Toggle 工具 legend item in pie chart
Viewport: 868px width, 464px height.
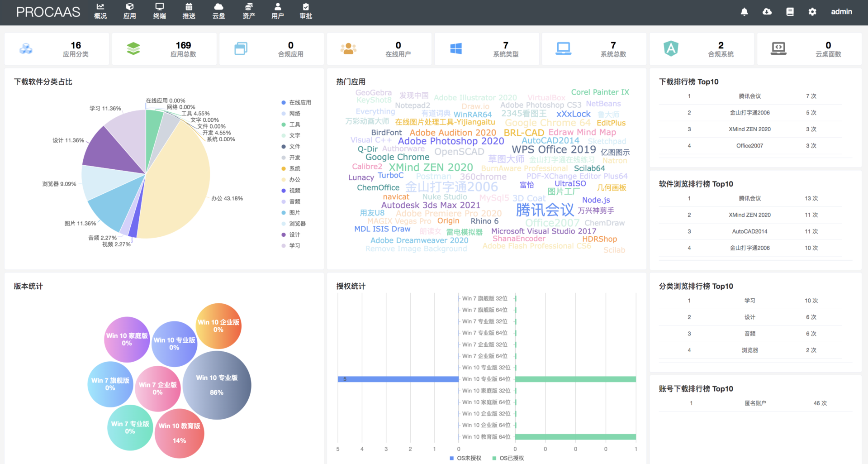[291, 124]
